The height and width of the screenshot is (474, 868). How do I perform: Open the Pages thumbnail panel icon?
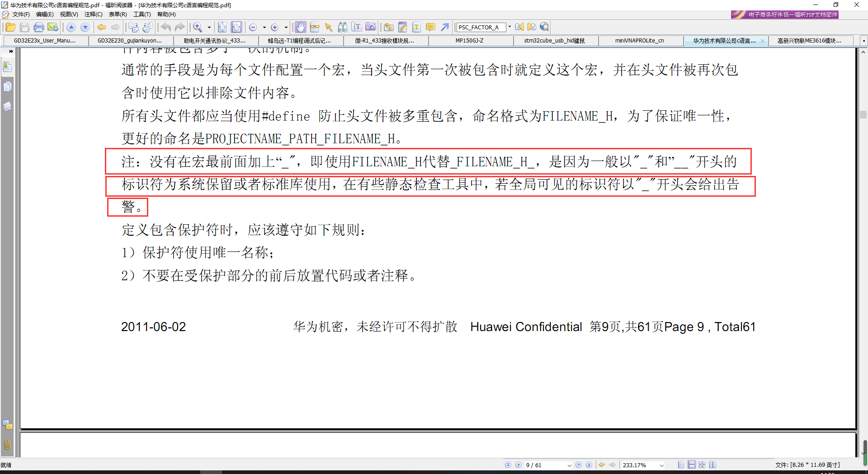[8, 87]
